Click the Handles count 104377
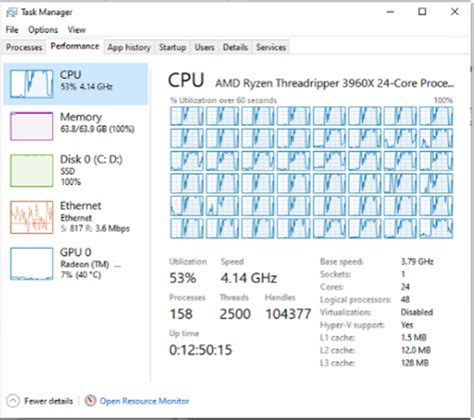The height and width of the screenshot is (420, 474). coord(288,314)
